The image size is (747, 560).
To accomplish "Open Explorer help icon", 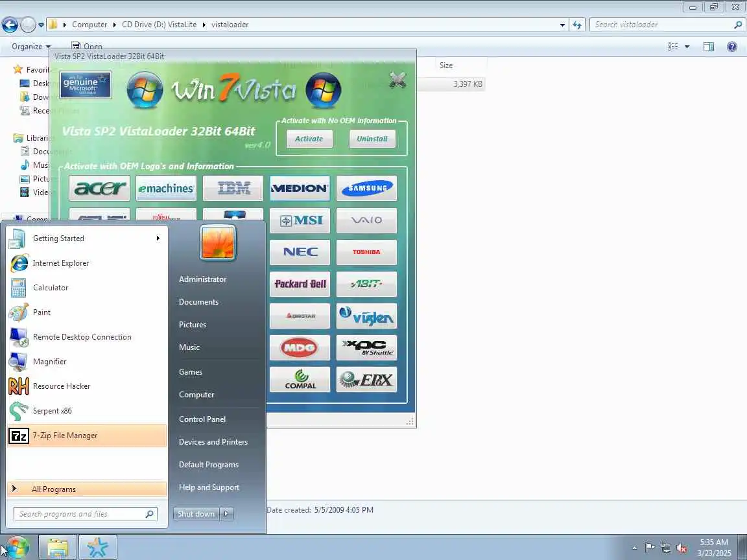I will pyautogui.click(x=731, y=47).
